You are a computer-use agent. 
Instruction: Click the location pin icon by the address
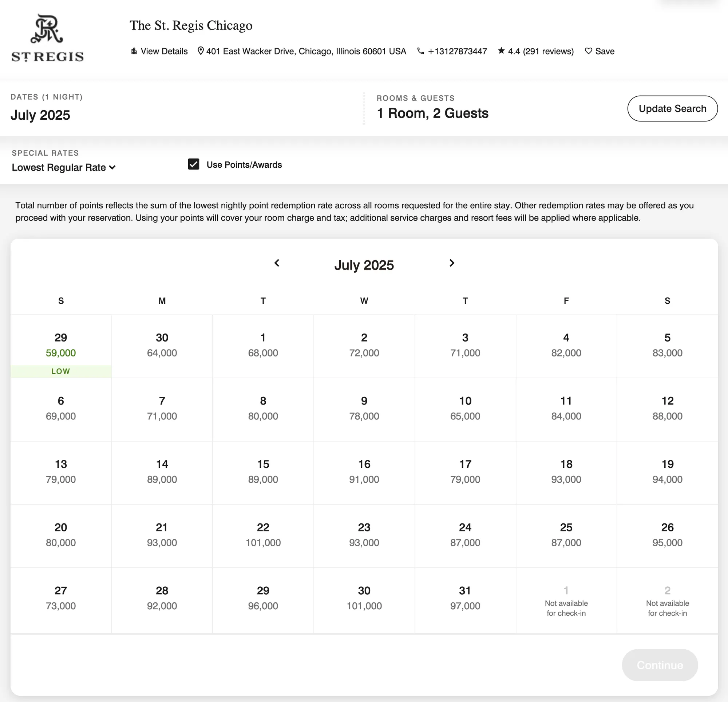point(201,51)
